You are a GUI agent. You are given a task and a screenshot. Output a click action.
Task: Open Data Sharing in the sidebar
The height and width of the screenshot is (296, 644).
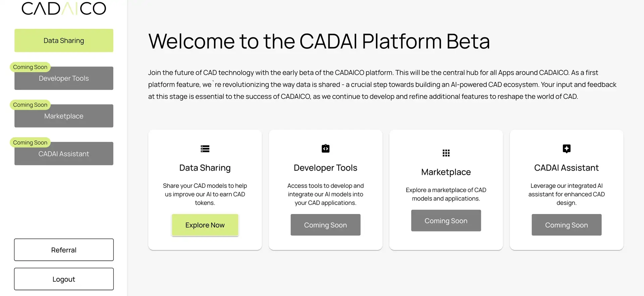pyautogui.click(x=64, y=40)
